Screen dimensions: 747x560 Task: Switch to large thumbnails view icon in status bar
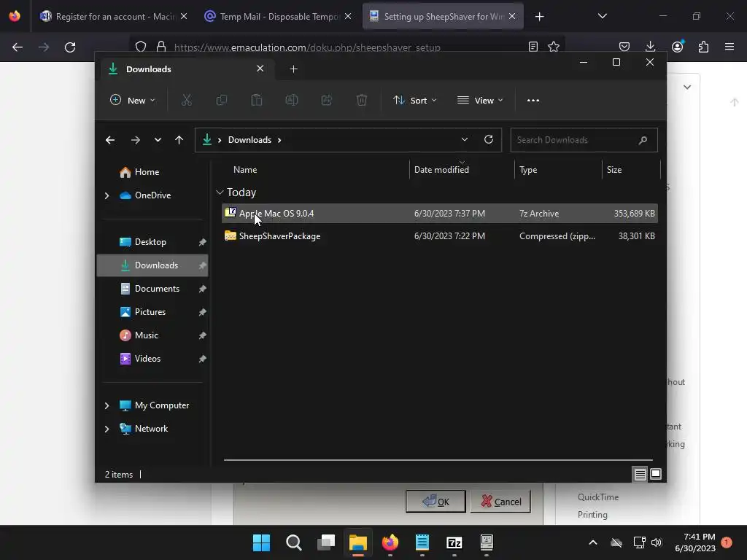[656, 474]
